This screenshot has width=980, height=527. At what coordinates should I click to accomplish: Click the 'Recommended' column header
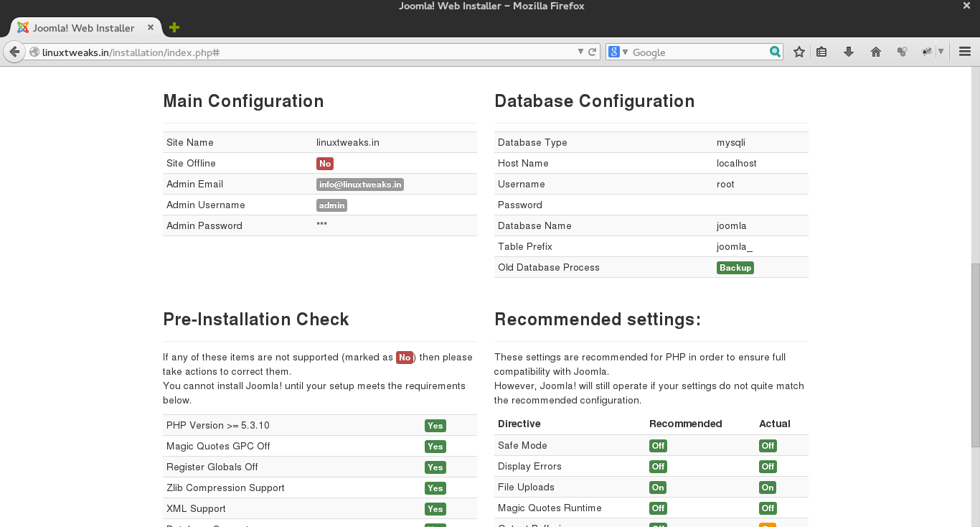(686, 424)
